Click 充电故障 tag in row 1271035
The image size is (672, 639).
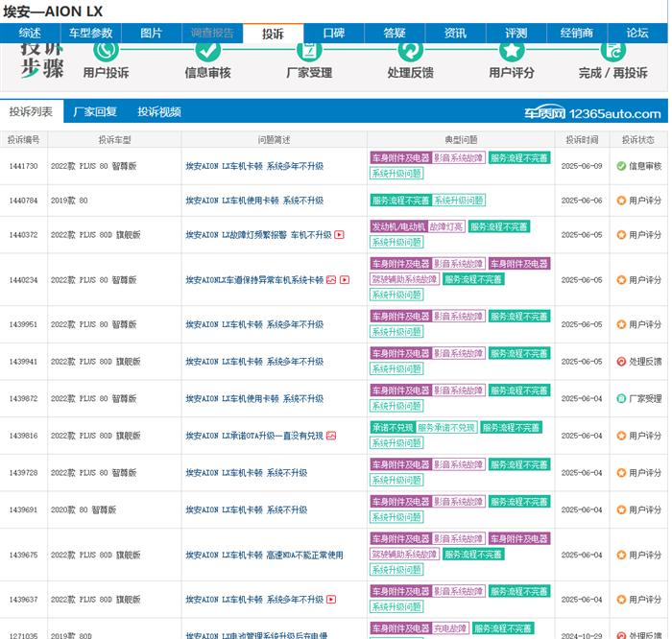(450, 628)
